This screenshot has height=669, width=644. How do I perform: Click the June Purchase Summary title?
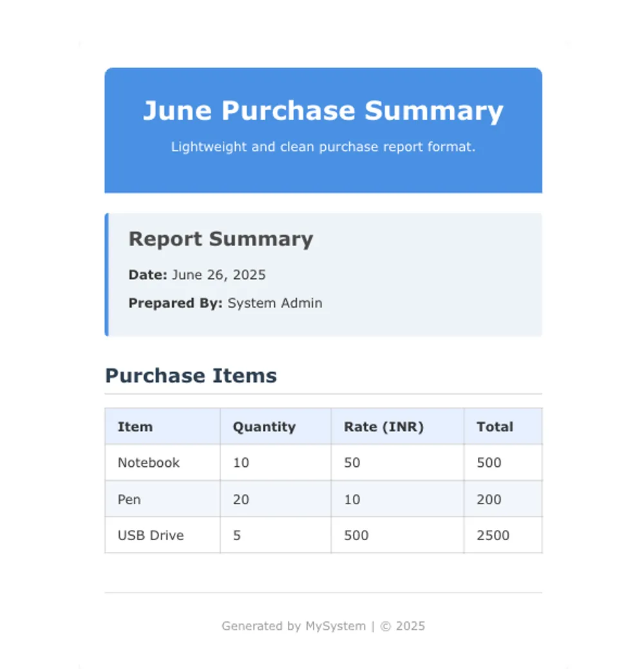pos(323,111)
